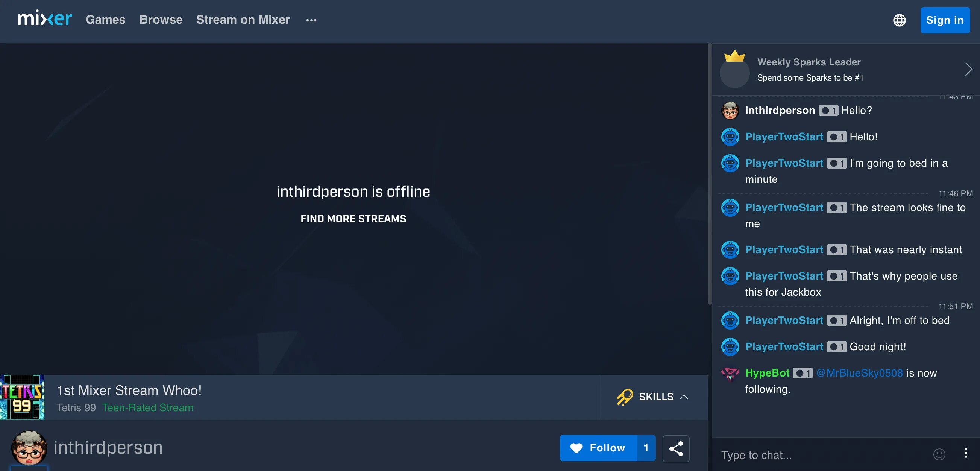
Task: Click the Mixer globe/language icon
Action: [x=900, y=20]
